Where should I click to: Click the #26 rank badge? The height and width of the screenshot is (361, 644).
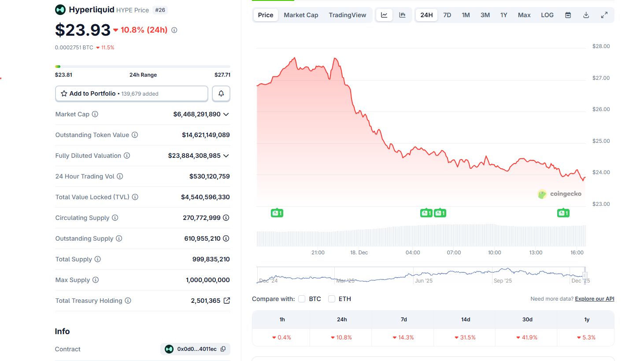pos(160,10)
